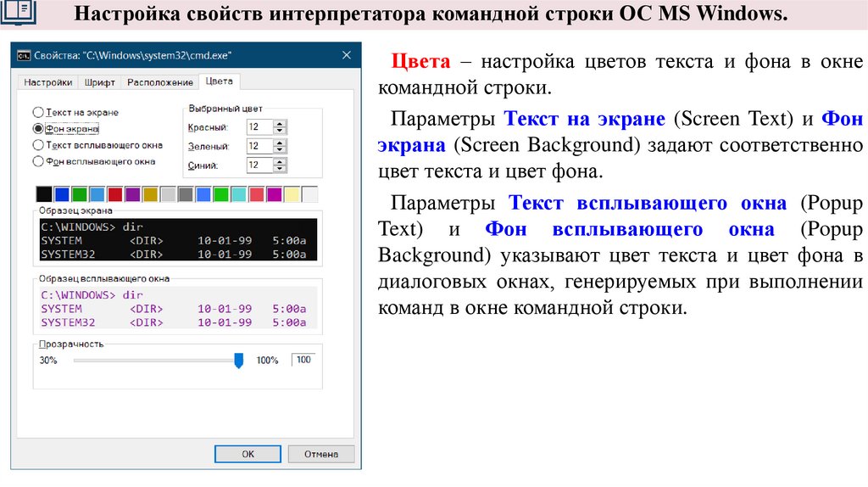Pick the black color swatch
The height and width of the screenshot is (487, 868).
coord(44,194)
